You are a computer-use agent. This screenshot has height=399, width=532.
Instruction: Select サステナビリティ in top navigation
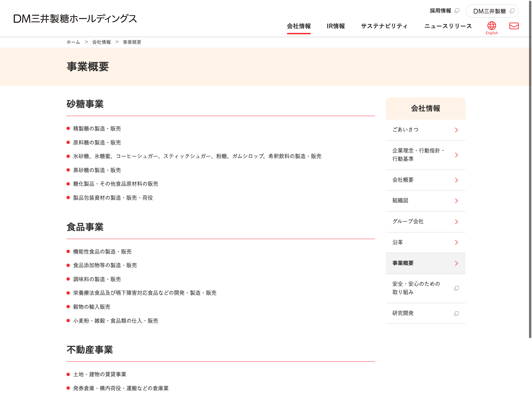coord(384,26)
